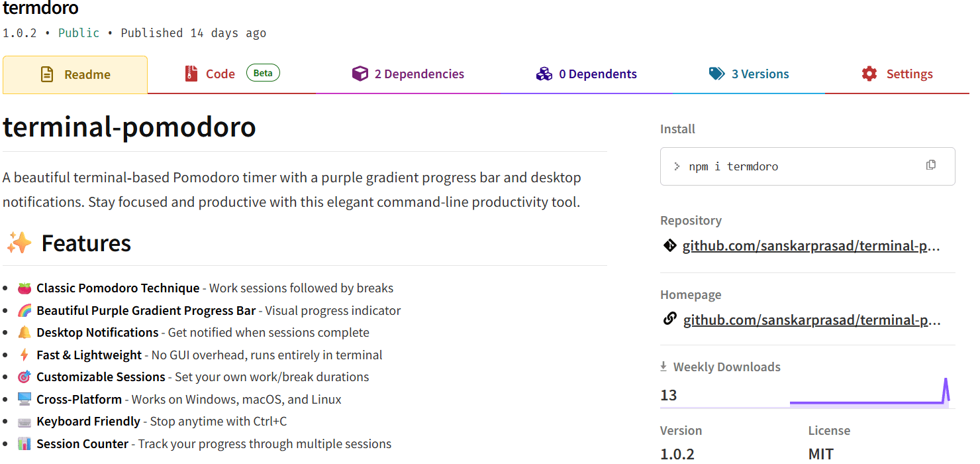This screenshot has height=464, width=980.
Task: Click the Code zip file icon
Action: (191, 74)
